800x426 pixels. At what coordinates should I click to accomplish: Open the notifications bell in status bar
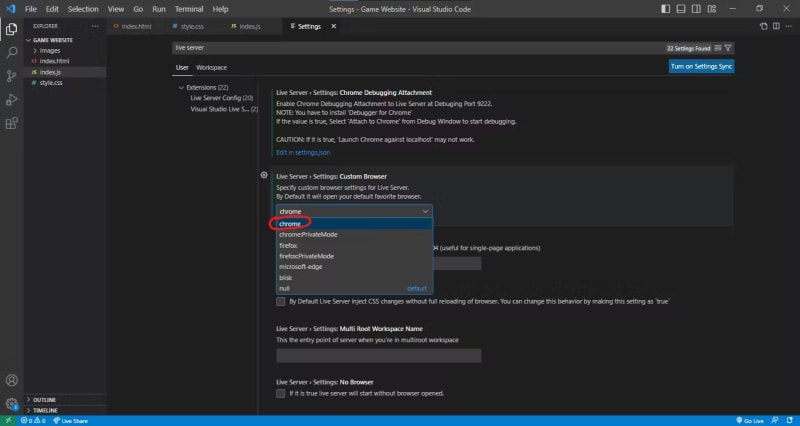pos(790,421)
